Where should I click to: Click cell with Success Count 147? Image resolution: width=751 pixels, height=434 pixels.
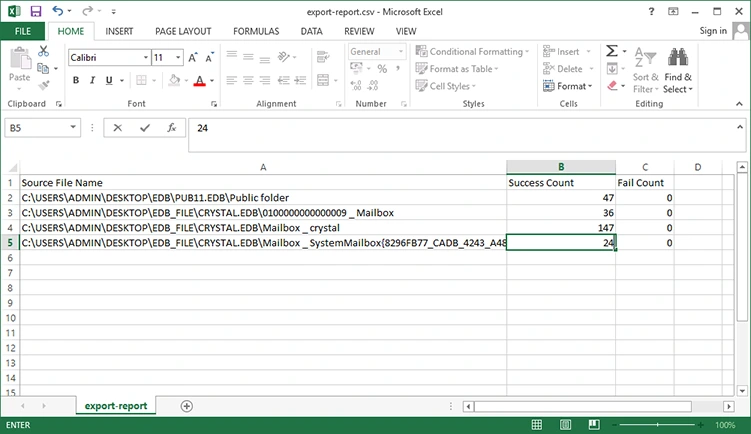tap(561, 228)
